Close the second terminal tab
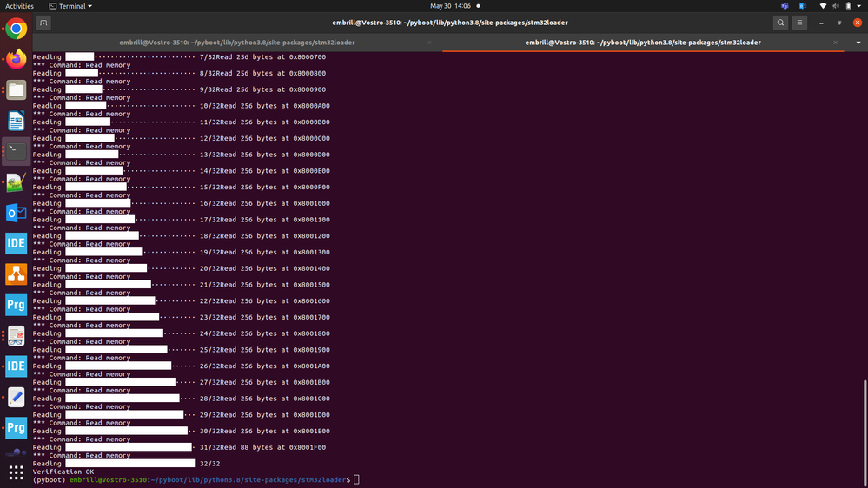The width and height of the screenshot is (868, 488). pos(835,43)
